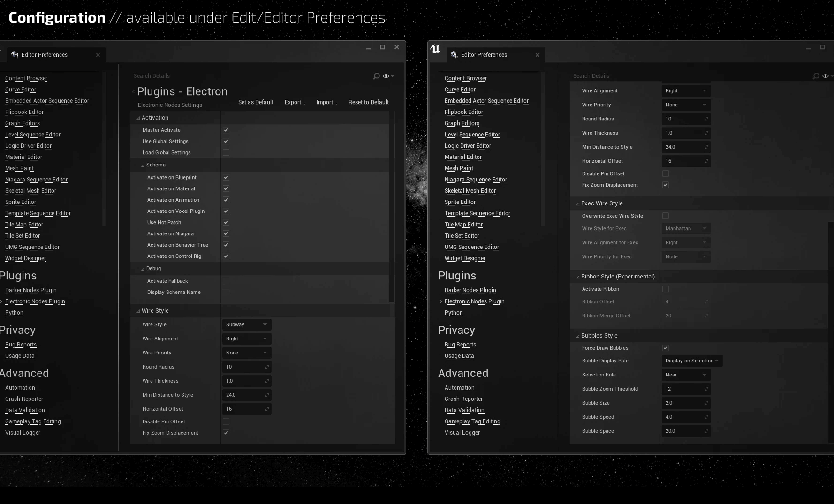Click the Editor Preferences tab icon in right window

pos(454,55)
